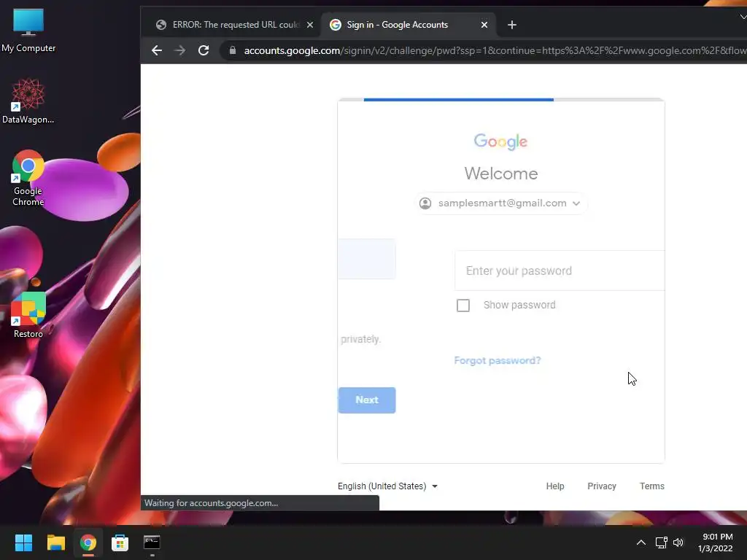The width and height of the screenshot is (747, 560).
Task: Open File Explorer from the taskbar
Action: [55, 542]
